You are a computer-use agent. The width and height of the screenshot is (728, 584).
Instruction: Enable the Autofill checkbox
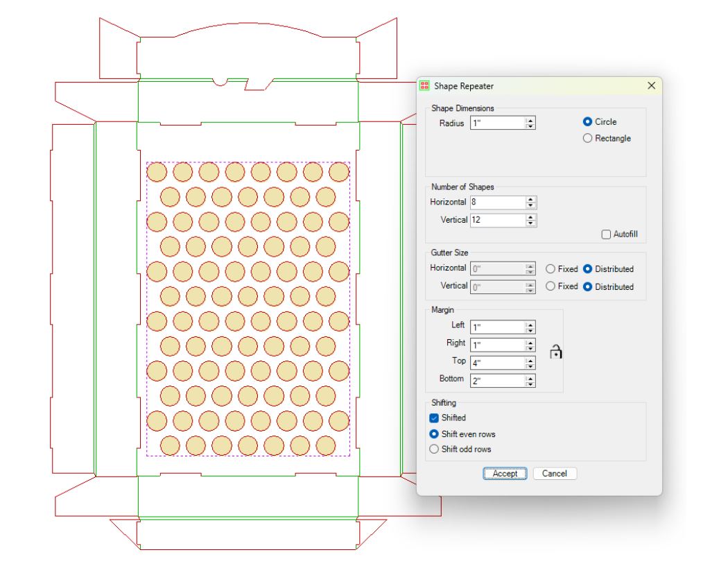point(606,232)
